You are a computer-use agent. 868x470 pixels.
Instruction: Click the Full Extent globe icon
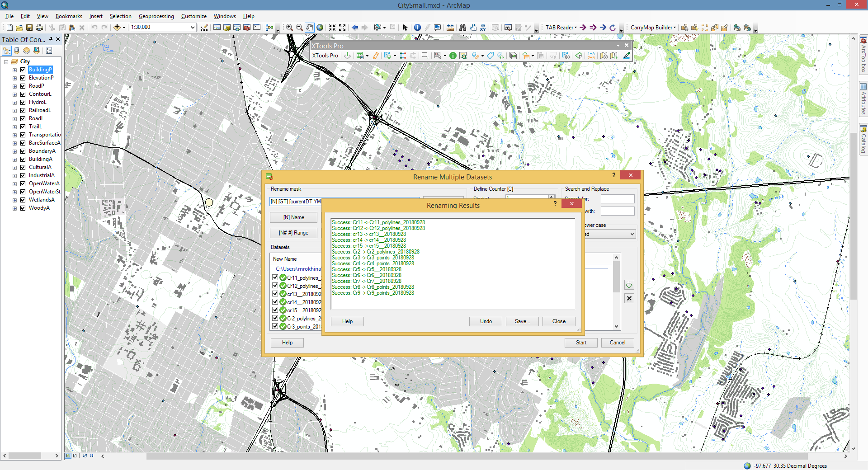320,28
